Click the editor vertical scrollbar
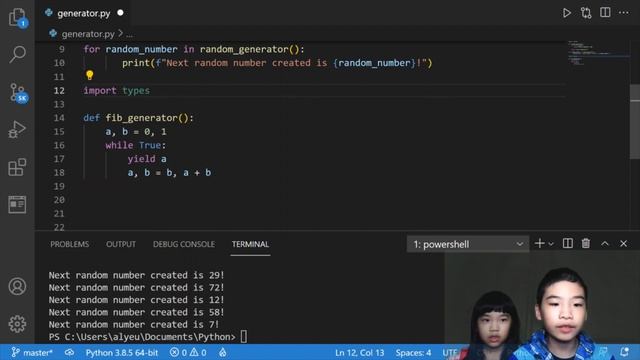The width and height of the screenshot is (640, 360). [635, 121]
